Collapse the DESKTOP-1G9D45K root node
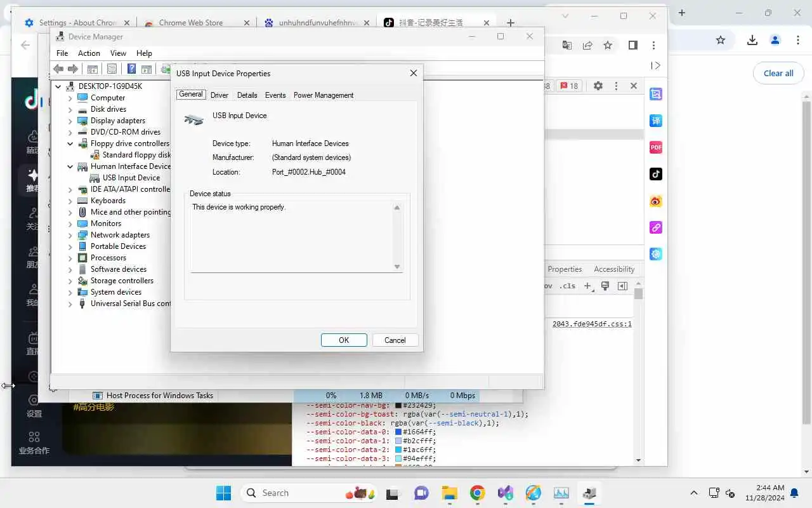 pos(58,86)
